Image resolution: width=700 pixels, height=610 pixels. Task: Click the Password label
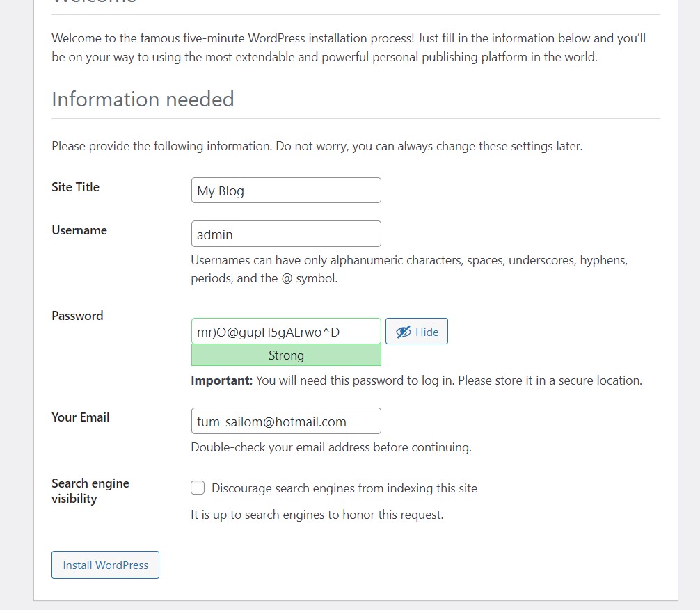coord(77,316)
